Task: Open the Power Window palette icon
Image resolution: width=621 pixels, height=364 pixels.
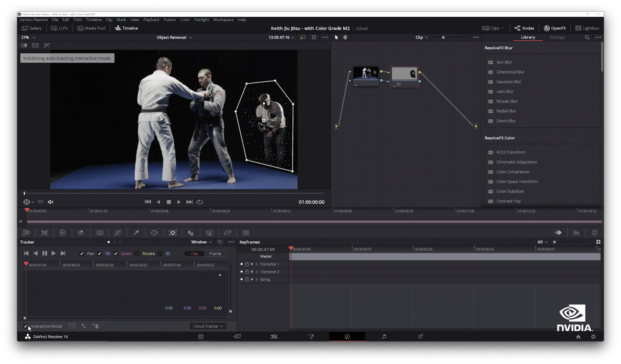Action: [x=154, y=233]
